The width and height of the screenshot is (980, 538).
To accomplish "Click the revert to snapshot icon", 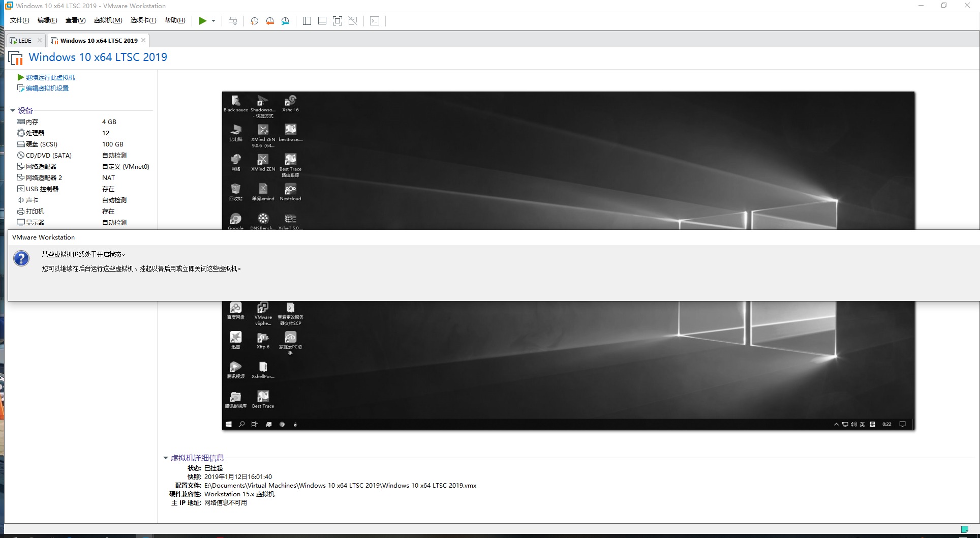I will coord(270,21).
